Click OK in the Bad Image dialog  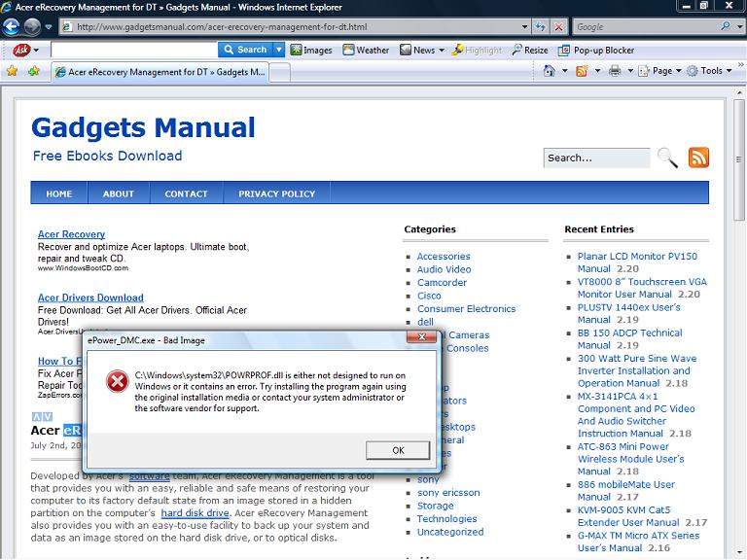point(398,450)
